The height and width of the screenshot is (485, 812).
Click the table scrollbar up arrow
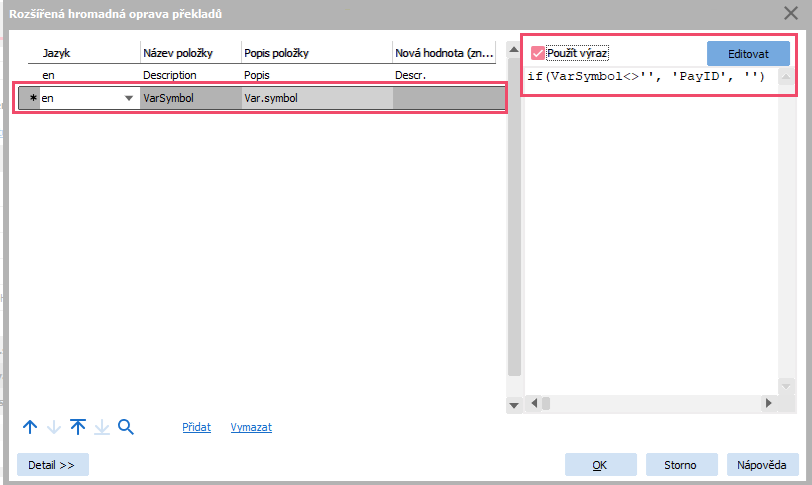point(514,50)
